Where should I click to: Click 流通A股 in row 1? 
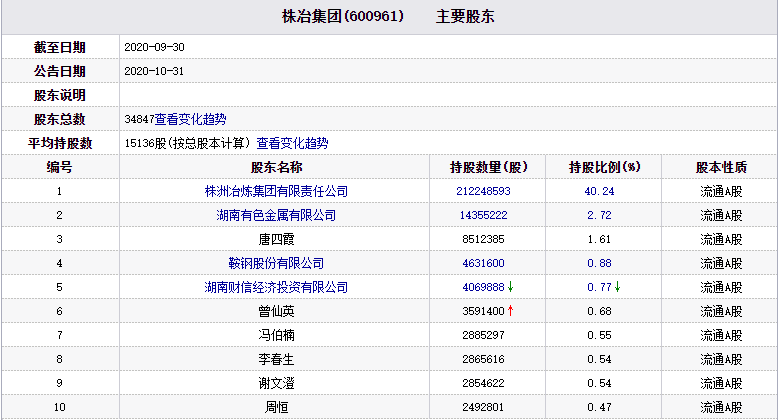click(721, 191)
